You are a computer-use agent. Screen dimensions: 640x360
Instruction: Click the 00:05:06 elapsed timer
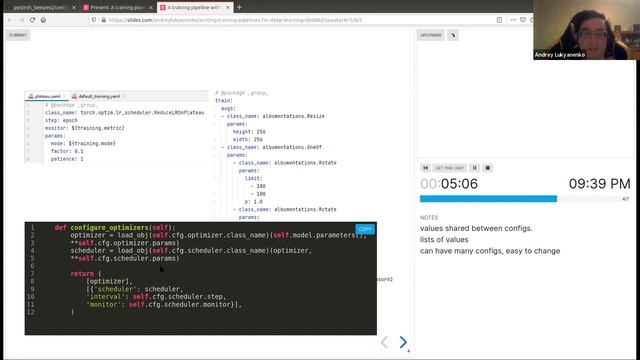point(449,184)
